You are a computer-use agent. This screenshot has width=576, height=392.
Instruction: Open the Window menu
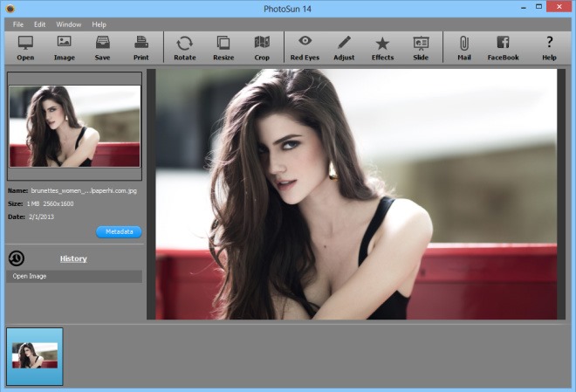pyautogui.click(x=68, y=24)
